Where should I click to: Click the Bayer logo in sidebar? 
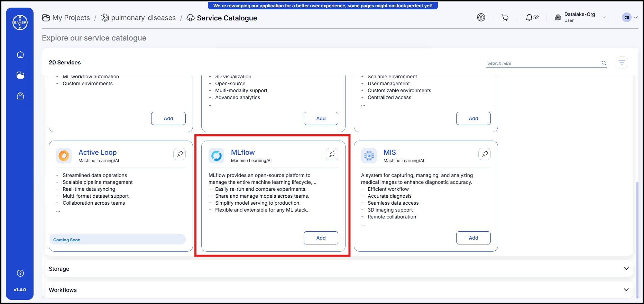tap(20, 23)
